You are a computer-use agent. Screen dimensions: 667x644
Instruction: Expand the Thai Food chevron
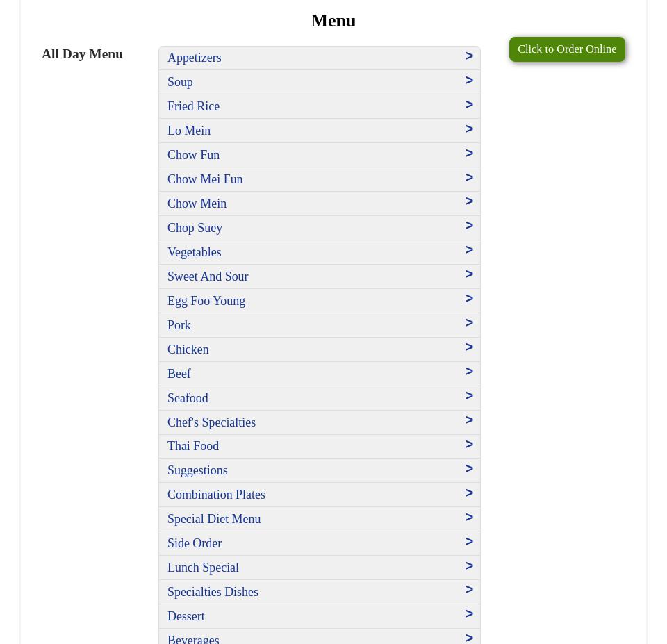(x=469, y=445)
